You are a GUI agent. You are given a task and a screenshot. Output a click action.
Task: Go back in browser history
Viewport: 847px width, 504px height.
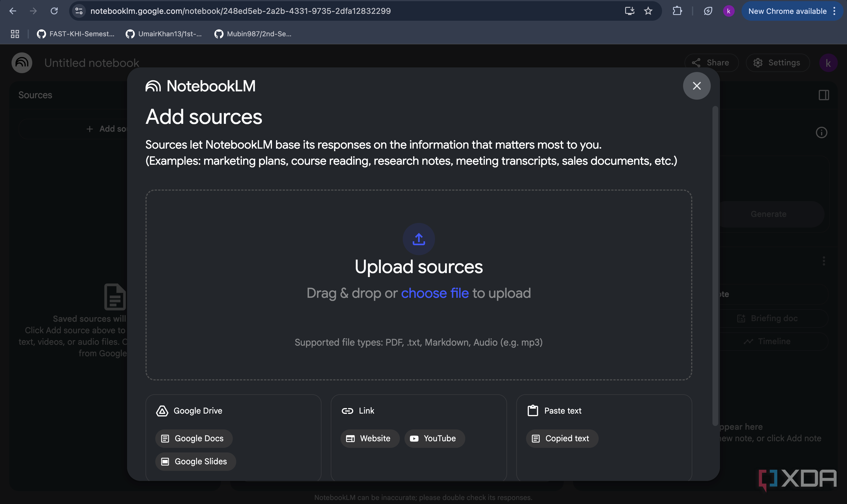coord(13,11)
